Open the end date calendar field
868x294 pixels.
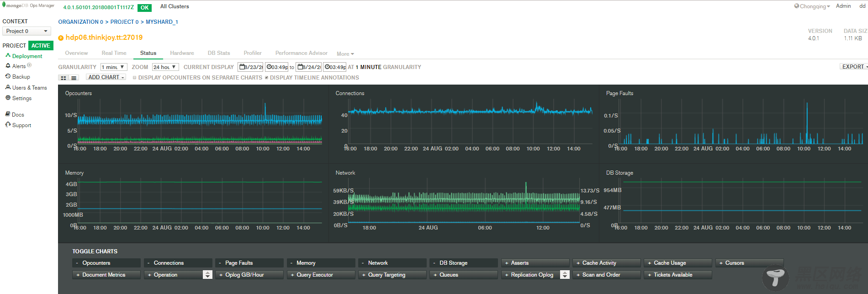pyautogui.click(x=309, y=67)
